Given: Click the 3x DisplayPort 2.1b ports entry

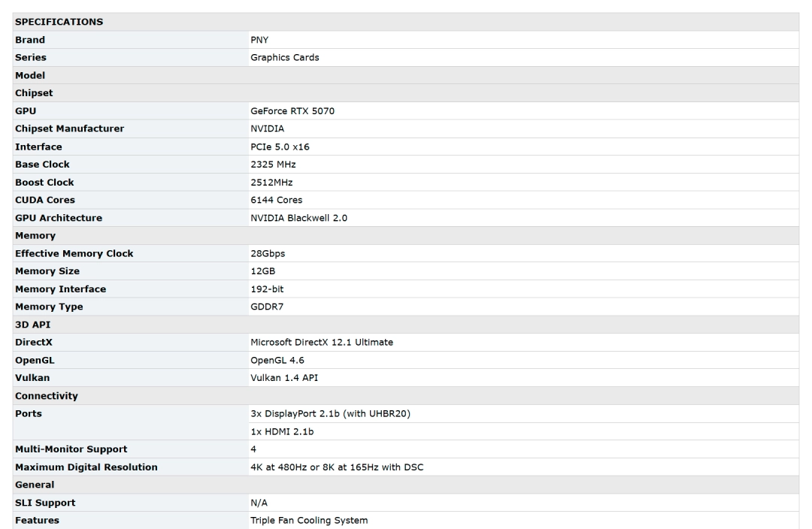Looking at the screenshot, I should [330, 414].
